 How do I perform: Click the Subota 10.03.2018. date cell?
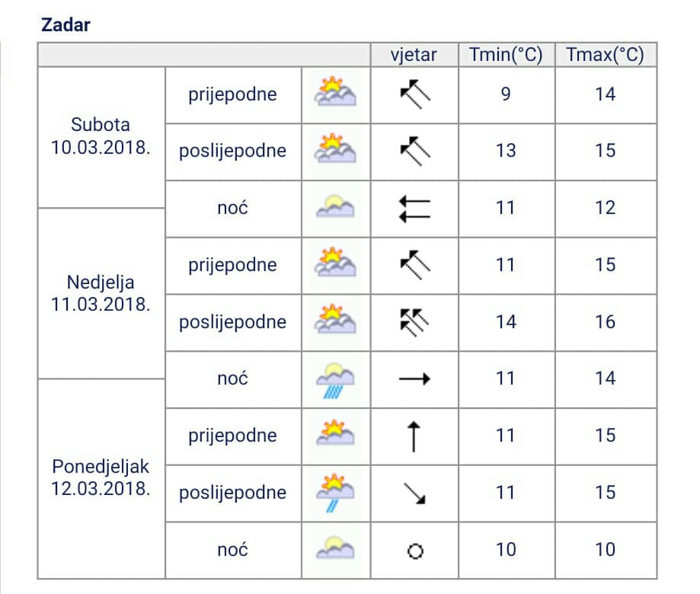coord(101,136)
